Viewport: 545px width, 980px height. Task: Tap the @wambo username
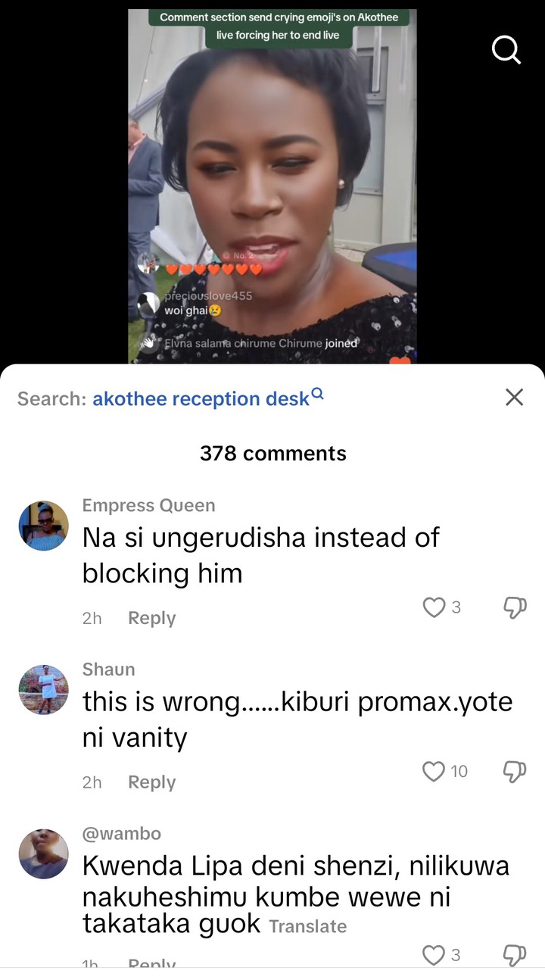point(121,834)
